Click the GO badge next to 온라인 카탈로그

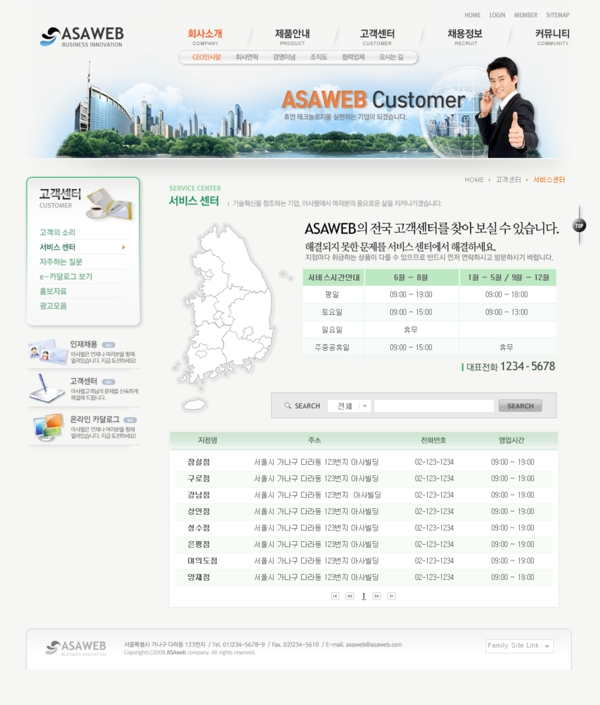130,420
